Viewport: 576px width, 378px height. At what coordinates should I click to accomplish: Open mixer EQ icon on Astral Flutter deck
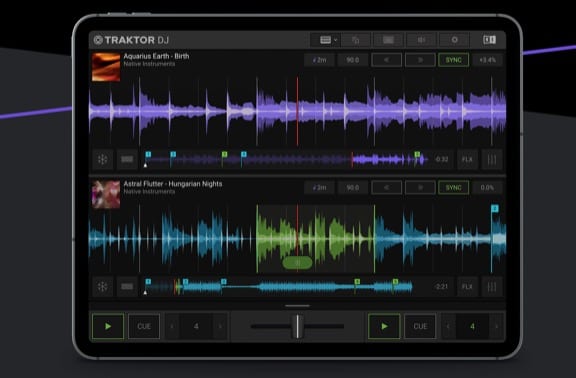[492, 287]
